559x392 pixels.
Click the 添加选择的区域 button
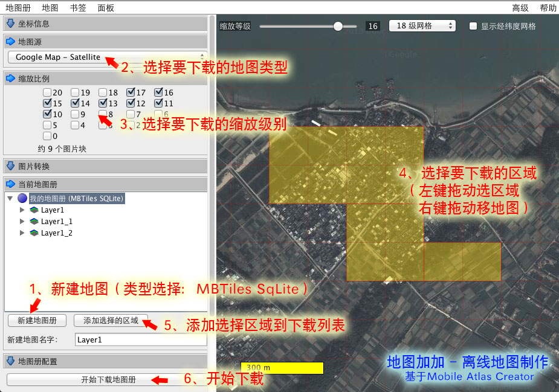pos(111,320)
